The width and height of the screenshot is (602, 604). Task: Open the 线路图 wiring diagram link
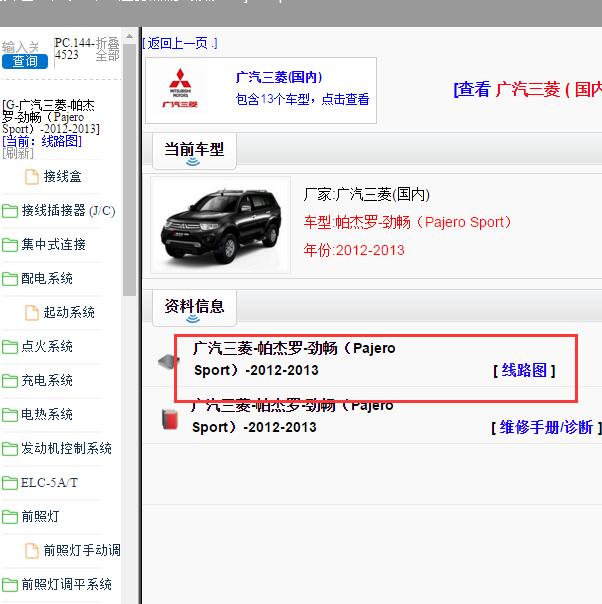(x=524, y=371)
